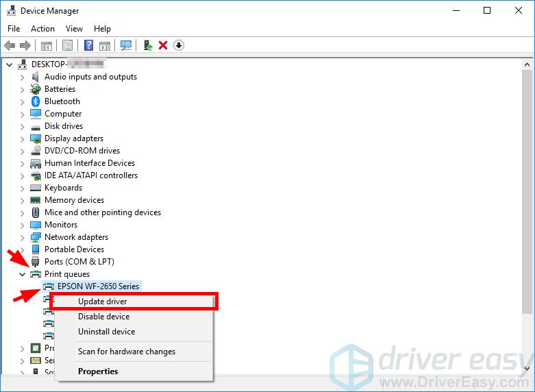Click the Bluetooth category icon

pos(36,101)
